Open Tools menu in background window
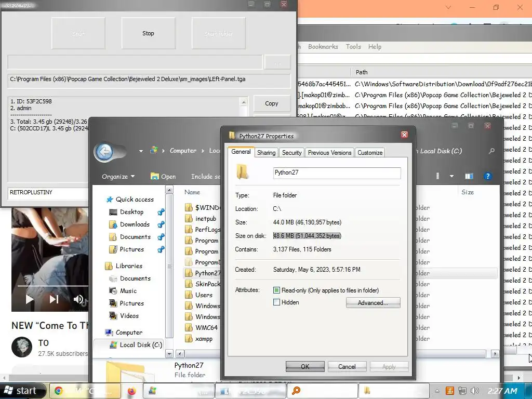532x399 pixels. [353, 47]
